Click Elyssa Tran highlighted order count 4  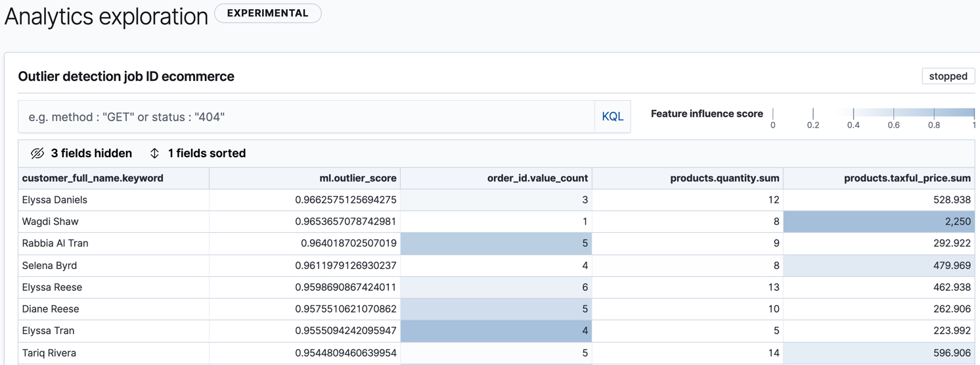pyautogui.click(x=496, y=331)
